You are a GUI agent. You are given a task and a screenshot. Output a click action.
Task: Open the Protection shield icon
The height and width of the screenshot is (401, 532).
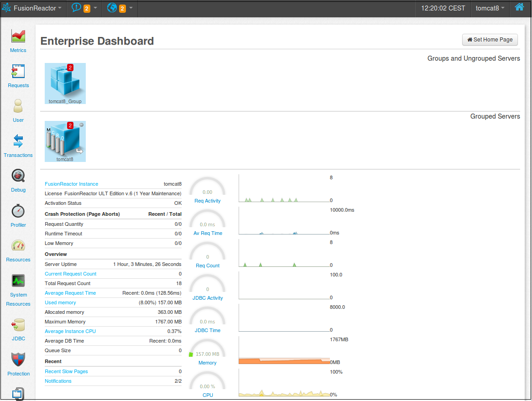point(18,359)
